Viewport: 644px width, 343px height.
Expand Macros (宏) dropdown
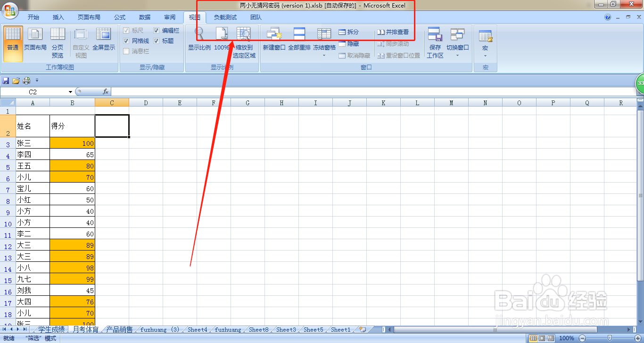[x=485, y=56]
